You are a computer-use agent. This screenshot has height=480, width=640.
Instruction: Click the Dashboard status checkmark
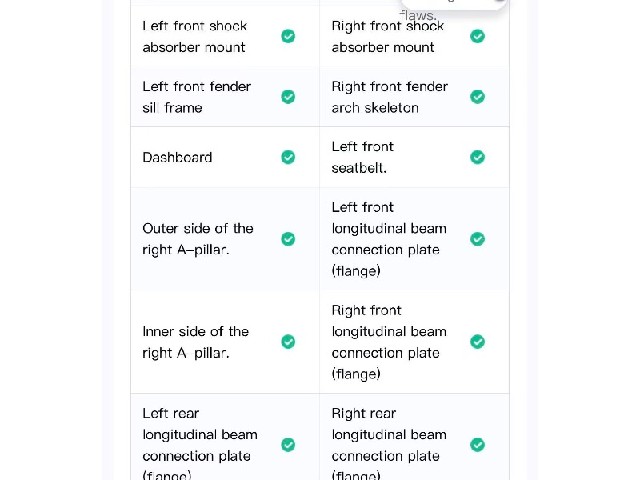tap(288, 157)
